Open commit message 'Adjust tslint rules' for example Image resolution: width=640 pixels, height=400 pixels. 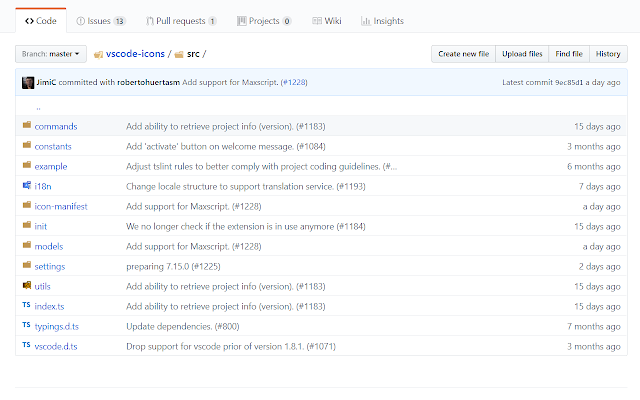261,167
